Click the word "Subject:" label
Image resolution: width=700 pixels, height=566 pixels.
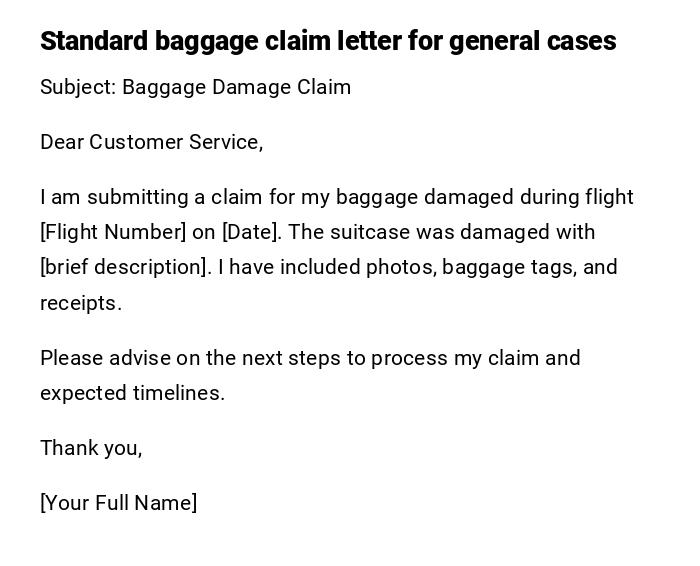coord(78,87)
